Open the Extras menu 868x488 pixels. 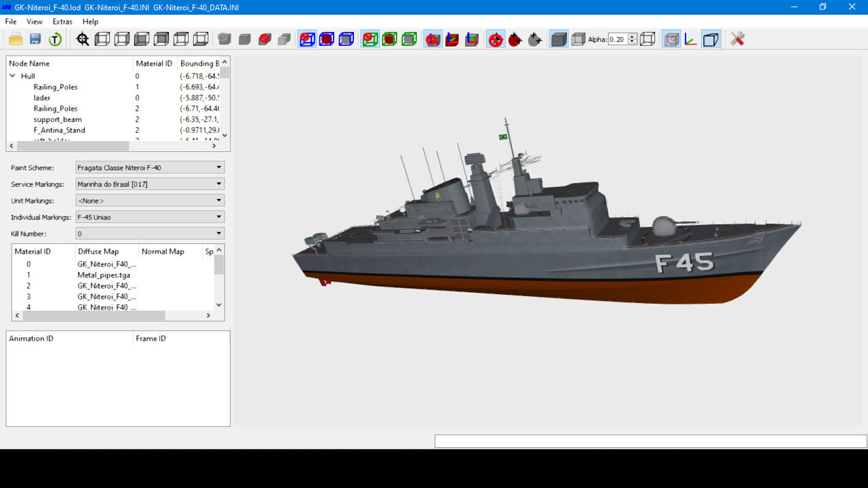(62, 22)
